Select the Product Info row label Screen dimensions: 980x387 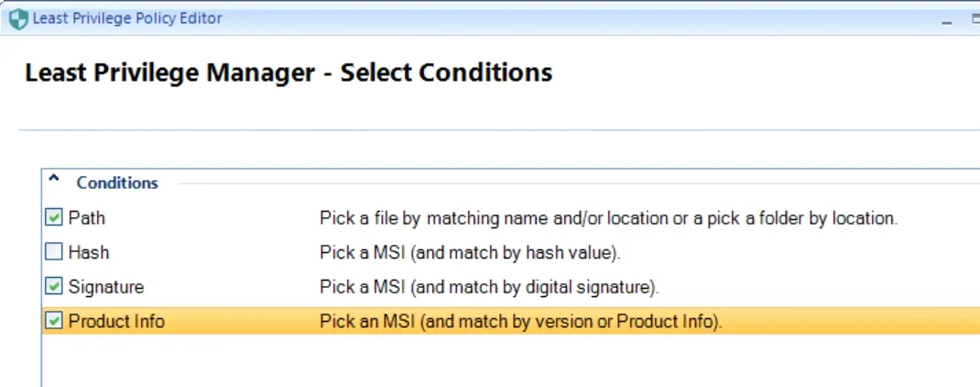(x=116, y=321)
